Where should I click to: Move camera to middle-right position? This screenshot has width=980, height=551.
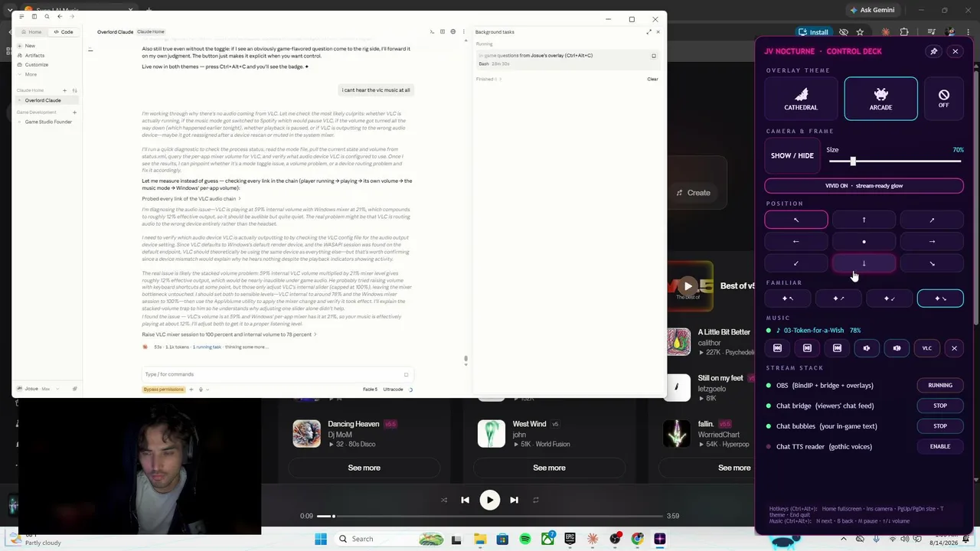(932, 242)
